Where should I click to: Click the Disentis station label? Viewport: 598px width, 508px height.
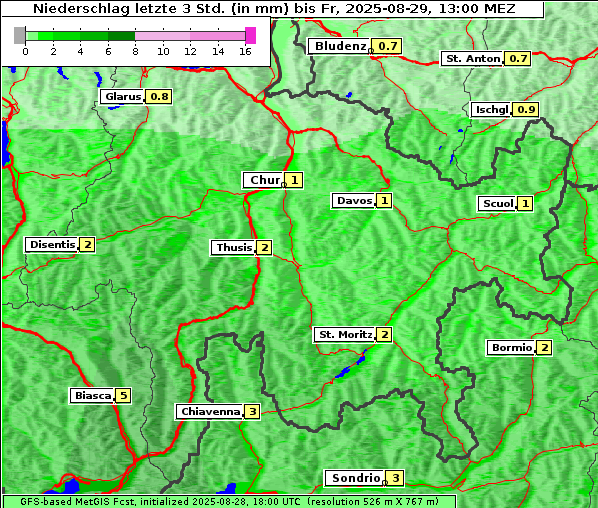(51, 244)
